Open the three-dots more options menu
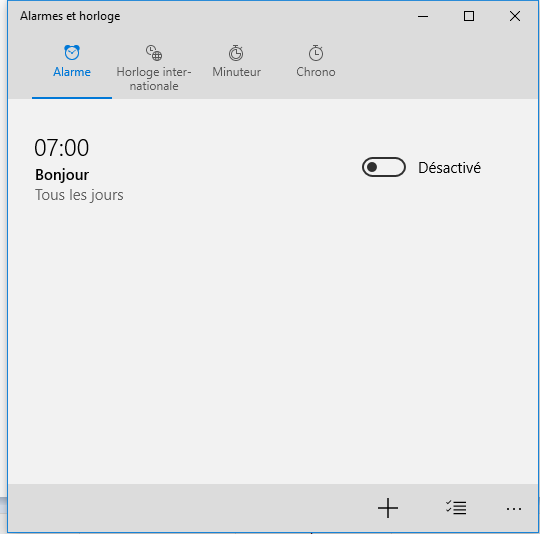Screen dimensions: 540x534 coord(513,509)
